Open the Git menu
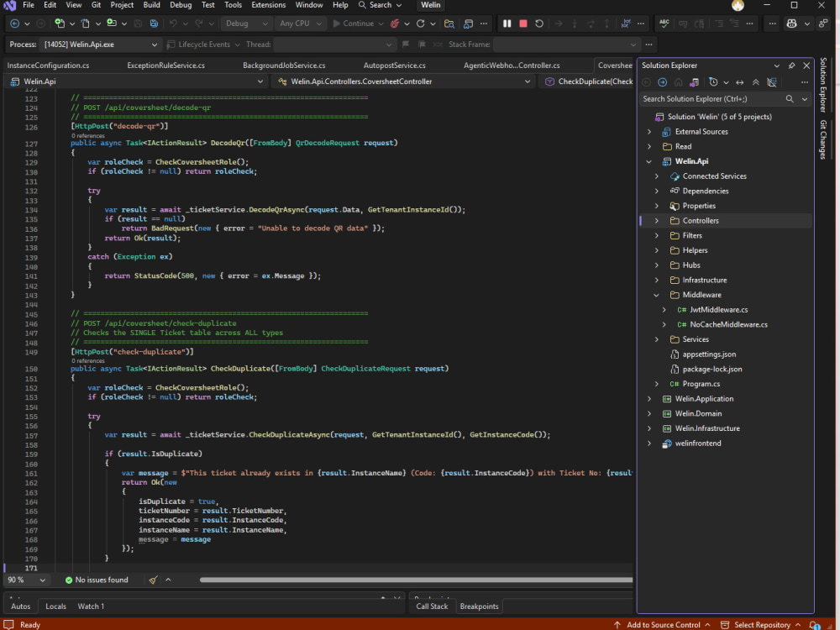 tap(96, 5)
